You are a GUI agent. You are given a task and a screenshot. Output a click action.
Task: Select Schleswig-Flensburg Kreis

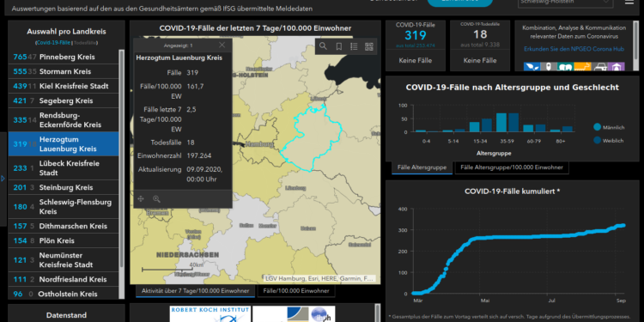coord(64,207)
